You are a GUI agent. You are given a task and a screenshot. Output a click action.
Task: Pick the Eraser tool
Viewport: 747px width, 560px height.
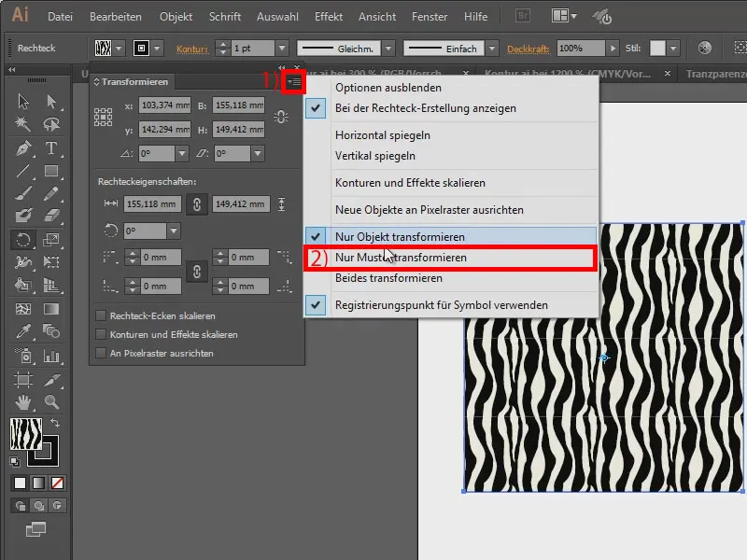(51, 217)
